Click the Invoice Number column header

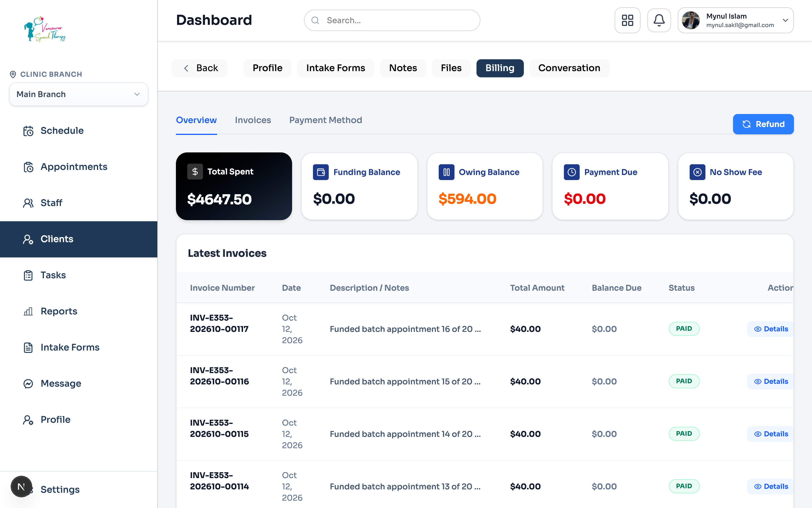pyautogui.click(x=222, y=288)
